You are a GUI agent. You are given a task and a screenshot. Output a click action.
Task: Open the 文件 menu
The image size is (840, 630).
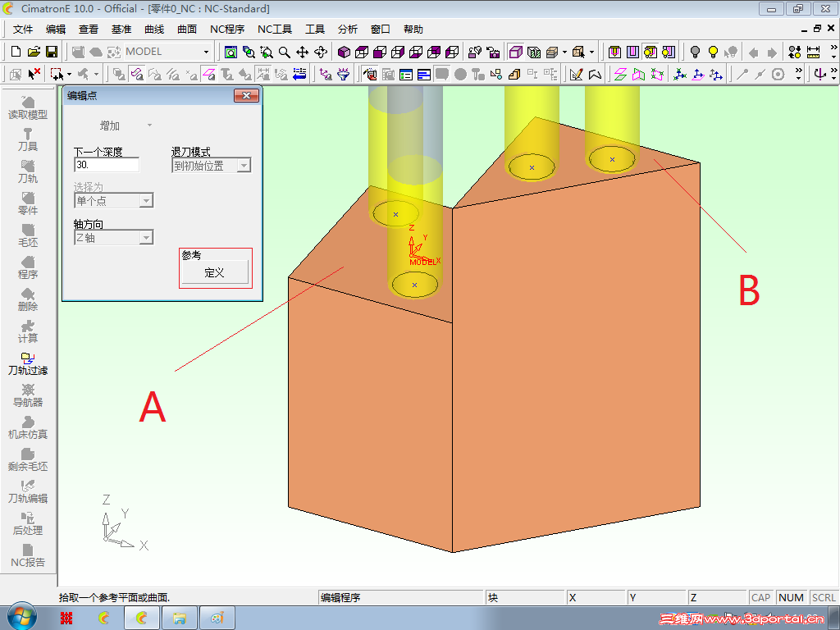tap(22, 30)
